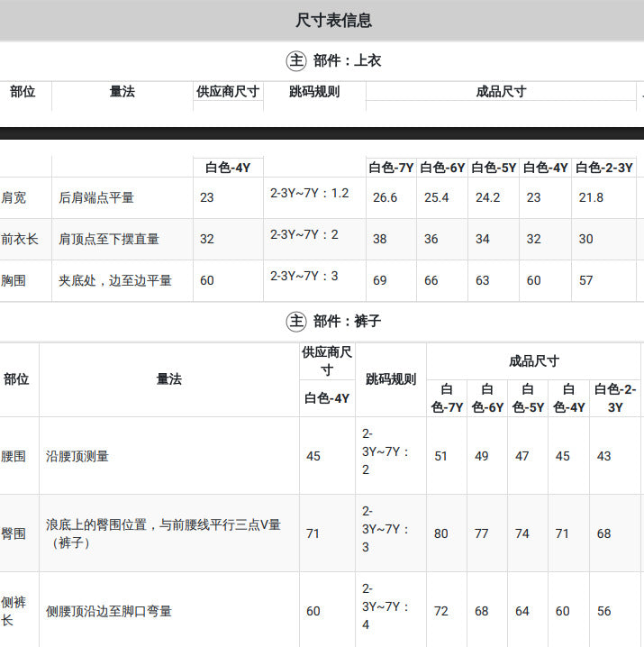Click the 主 circle icon beside 部件：上衣
The height and width of the screenshot is (647, 644).
(x=296, y=60)
